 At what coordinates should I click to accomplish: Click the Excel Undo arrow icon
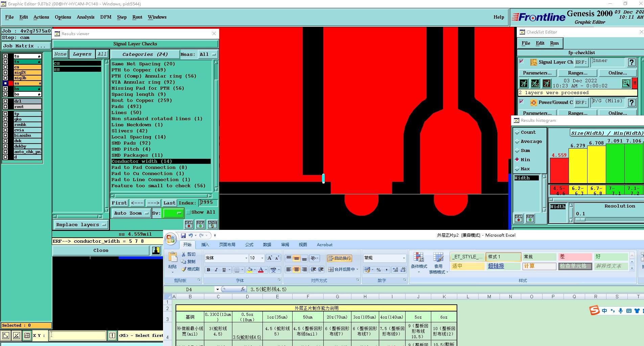pyautogui.click(x=190, y=235)
